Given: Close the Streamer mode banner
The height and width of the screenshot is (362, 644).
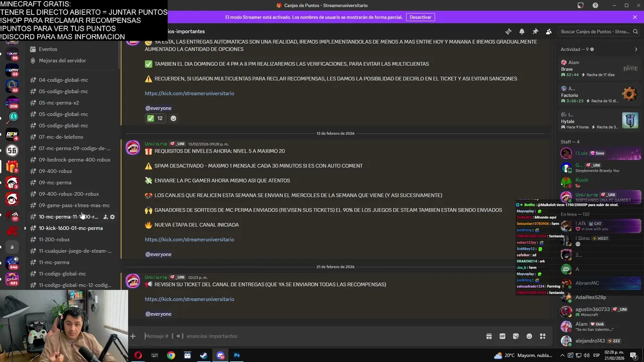Looking at the screenshot, I should [x=635, y=17].
